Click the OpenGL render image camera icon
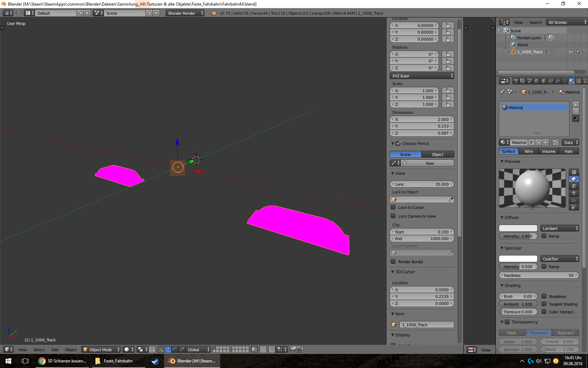This screenshot has width=588, height=368. 293,349
